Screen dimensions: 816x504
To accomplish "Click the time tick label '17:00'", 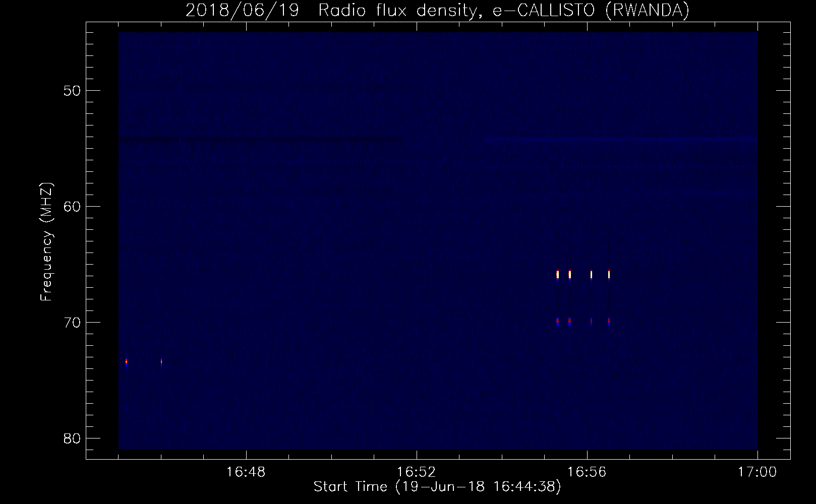I will click(757, 472).
